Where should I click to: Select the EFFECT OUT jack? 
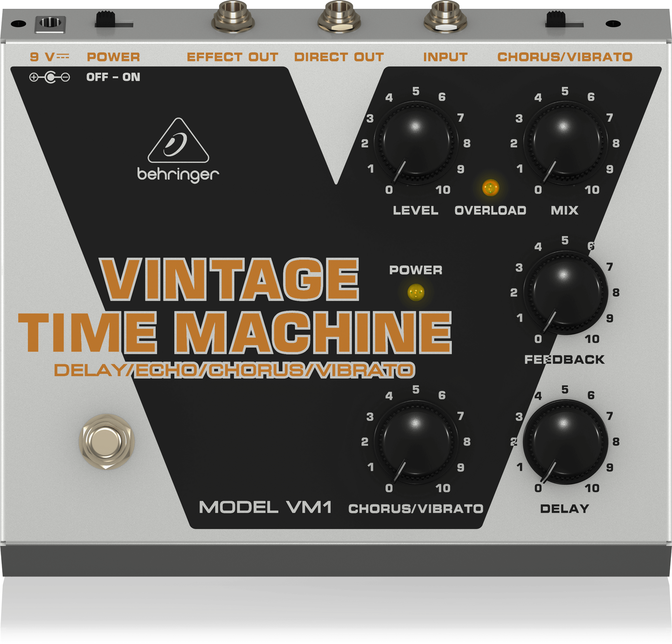click(233, 15)
